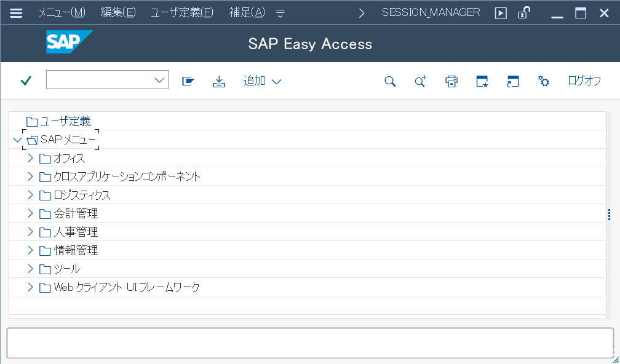Open the 追加 dropdown menu

262,81
